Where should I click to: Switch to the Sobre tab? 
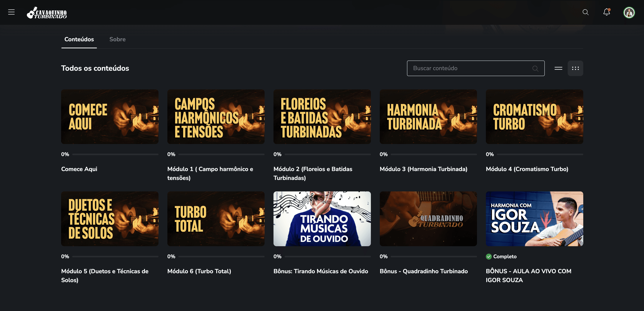pos(117,39)
